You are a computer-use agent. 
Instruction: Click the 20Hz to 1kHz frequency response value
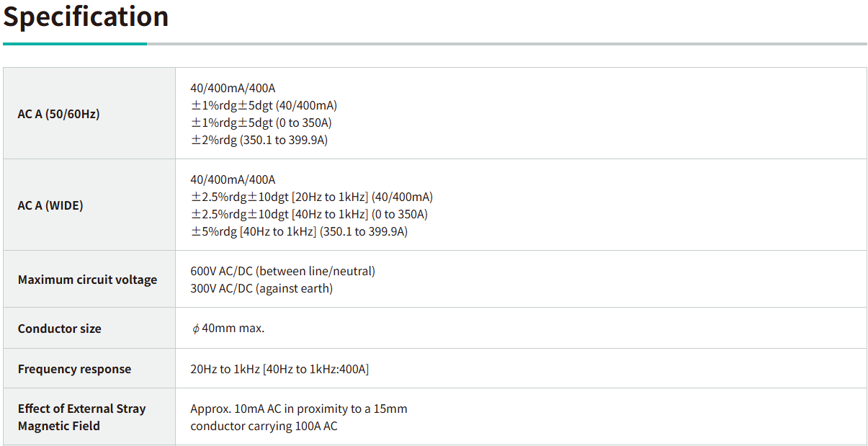(279, 369)
